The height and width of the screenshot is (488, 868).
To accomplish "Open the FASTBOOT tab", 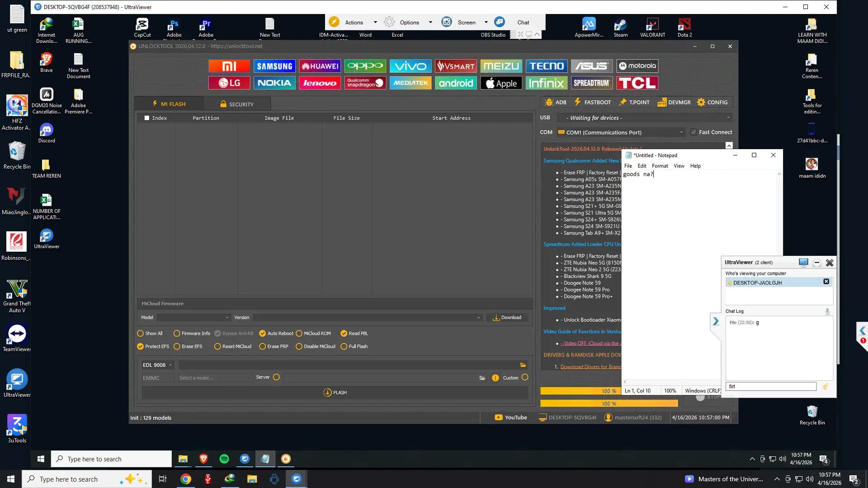I will pyautogui.click(x=592, y=103).
